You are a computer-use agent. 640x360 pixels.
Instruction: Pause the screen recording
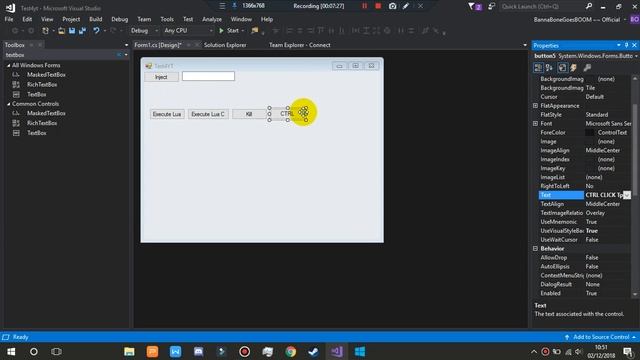[x=364, y=6]
